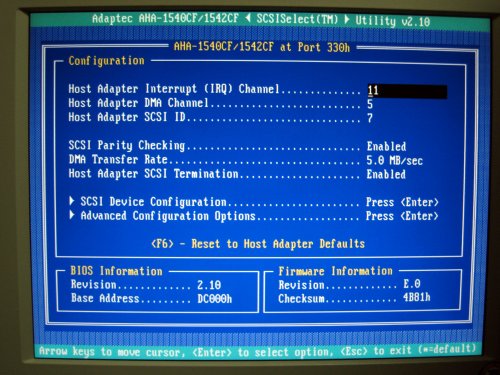Image resolution: width=500 pixels, height=375 pixels.
Task: Click the Host Adapter Interrupt (IRQ) Channel label
Action: pyautogui.click(x=174, y=89)
